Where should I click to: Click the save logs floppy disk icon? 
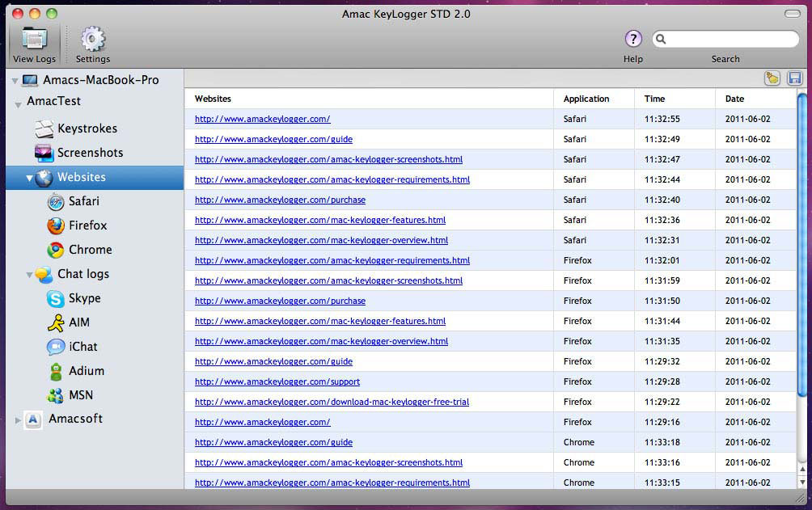point(794,78)
